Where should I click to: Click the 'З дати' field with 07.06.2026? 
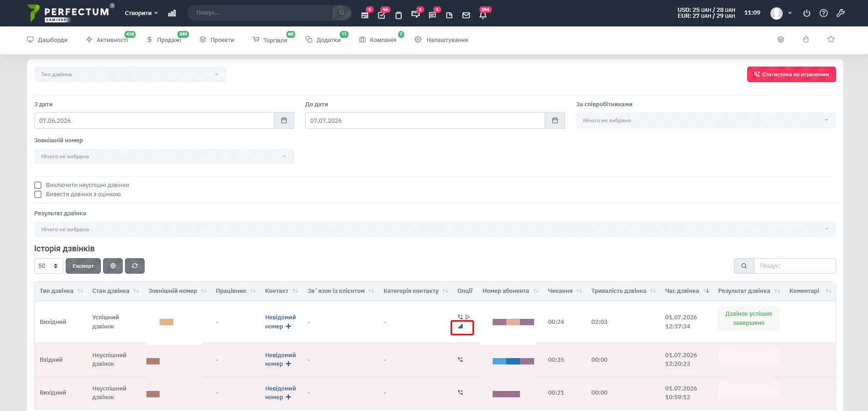(154, 120)
